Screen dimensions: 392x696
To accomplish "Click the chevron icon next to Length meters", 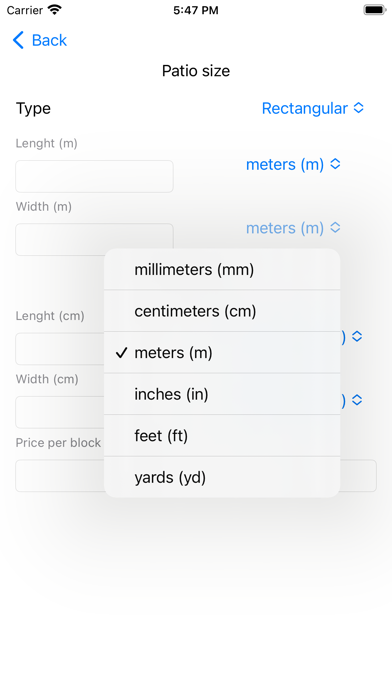I will pyautogui.click(x=335, y=164).
